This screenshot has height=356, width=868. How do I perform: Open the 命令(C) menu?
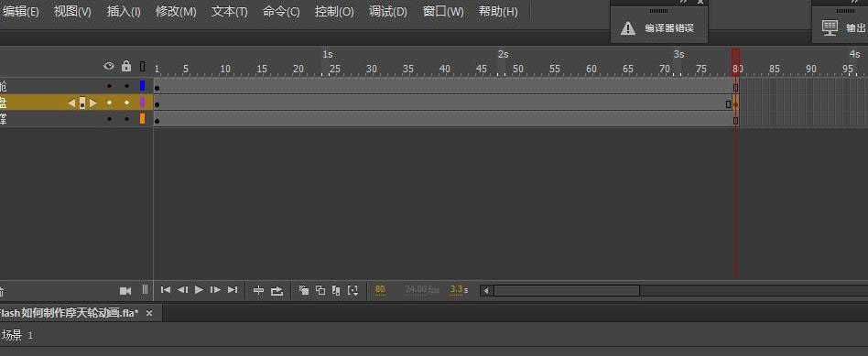tap(281, 11)
